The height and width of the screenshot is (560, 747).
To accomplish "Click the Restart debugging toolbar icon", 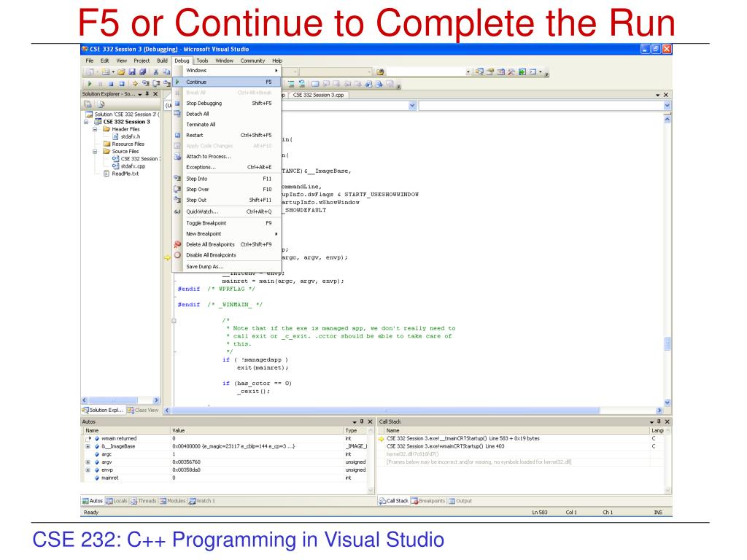I will point(122,84).
